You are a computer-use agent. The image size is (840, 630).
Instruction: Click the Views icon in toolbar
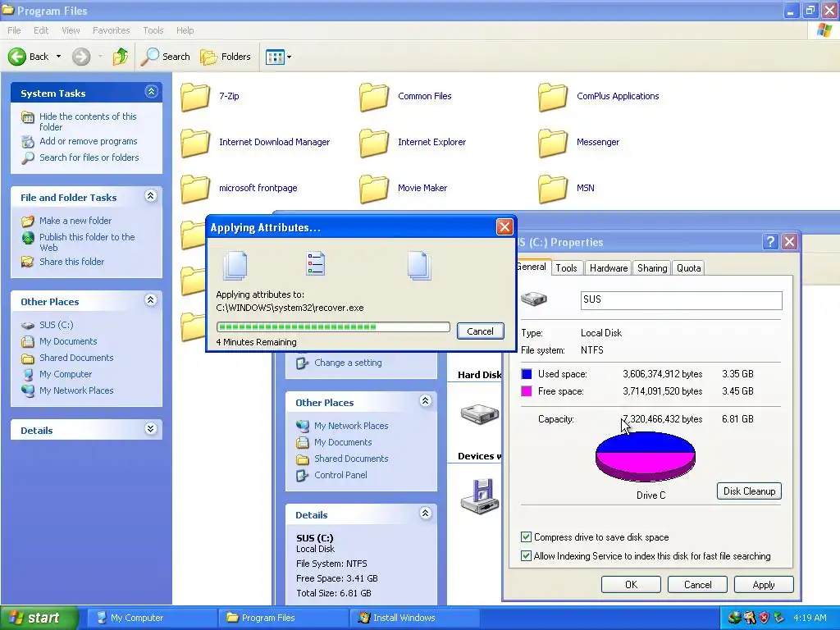pos(275,57)
